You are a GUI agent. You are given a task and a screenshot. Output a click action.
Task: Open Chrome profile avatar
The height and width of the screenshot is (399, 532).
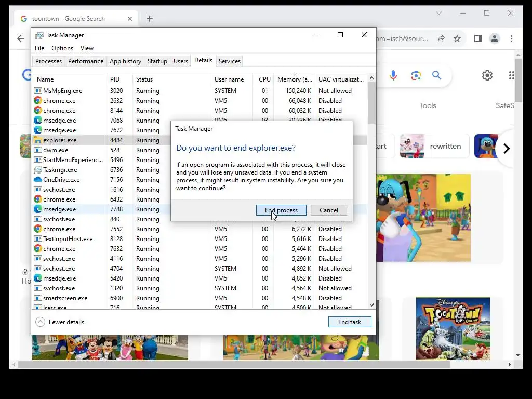click(x=495, y=38)
